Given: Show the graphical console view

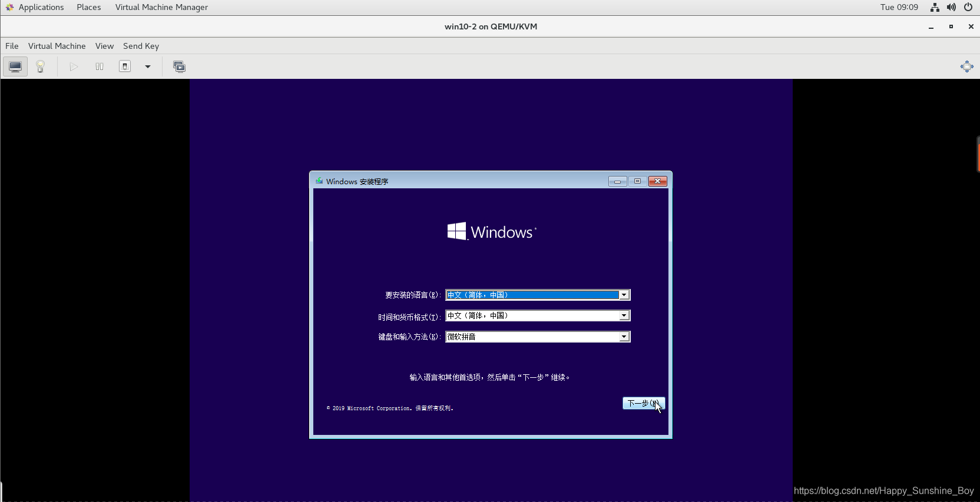Looking at the screenshot, I should click(15, 67).
